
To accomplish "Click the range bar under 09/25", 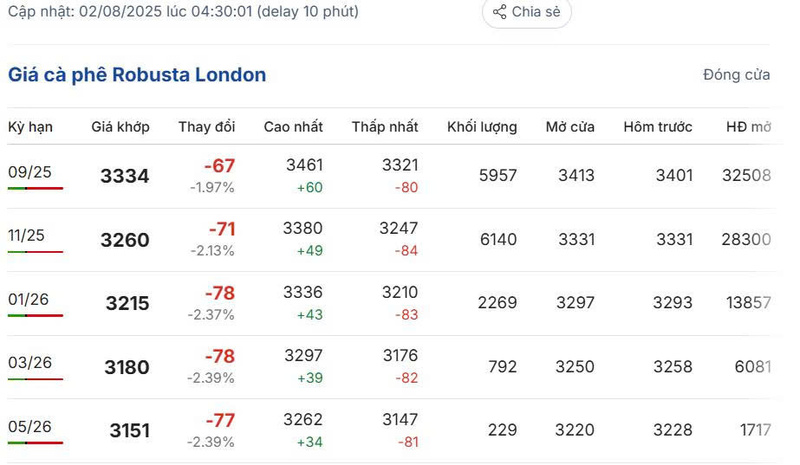I will tap(35, 188).
